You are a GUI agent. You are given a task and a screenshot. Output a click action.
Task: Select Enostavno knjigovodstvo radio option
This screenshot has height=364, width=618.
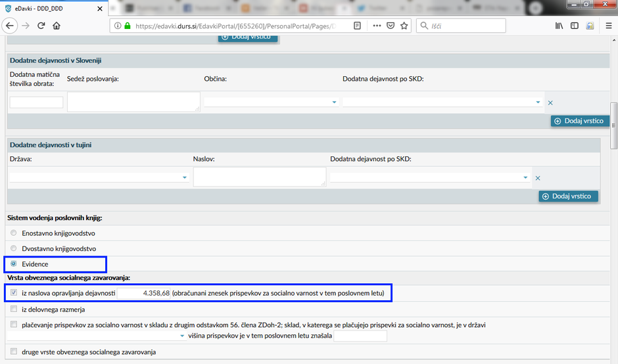[x=14, y=233]
